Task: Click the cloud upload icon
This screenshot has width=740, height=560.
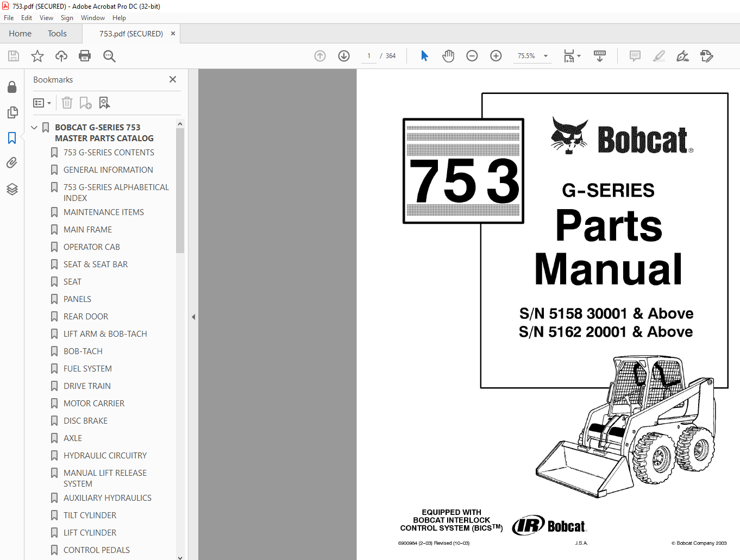Action: point(61,56)
